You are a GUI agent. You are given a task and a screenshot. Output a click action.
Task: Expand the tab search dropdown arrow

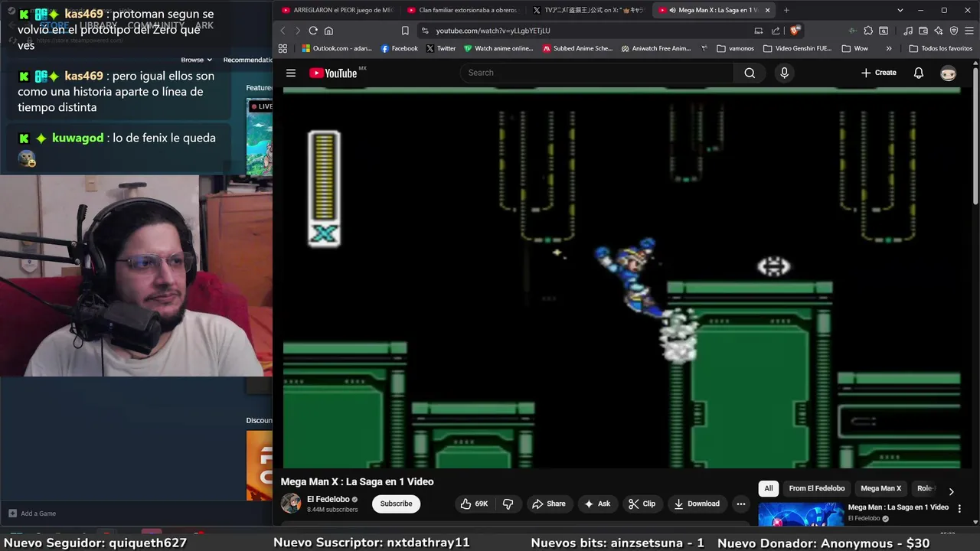[900, 10]
